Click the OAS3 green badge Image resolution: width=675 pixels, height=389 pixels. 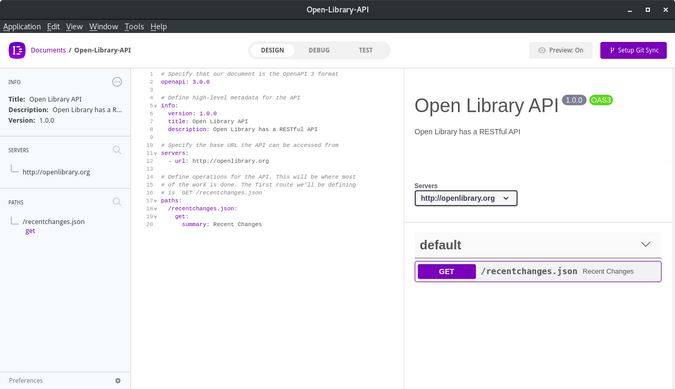(601, 100)
